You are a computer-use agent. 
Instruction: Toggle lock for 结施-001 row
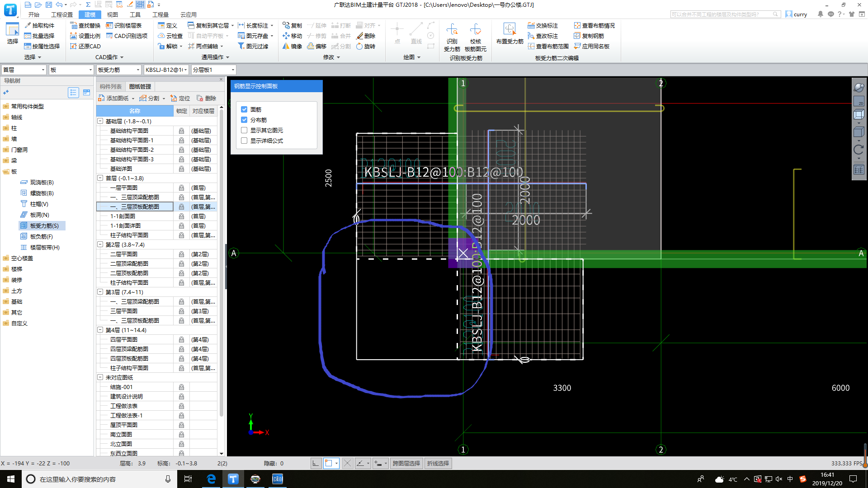coord(181,387)
